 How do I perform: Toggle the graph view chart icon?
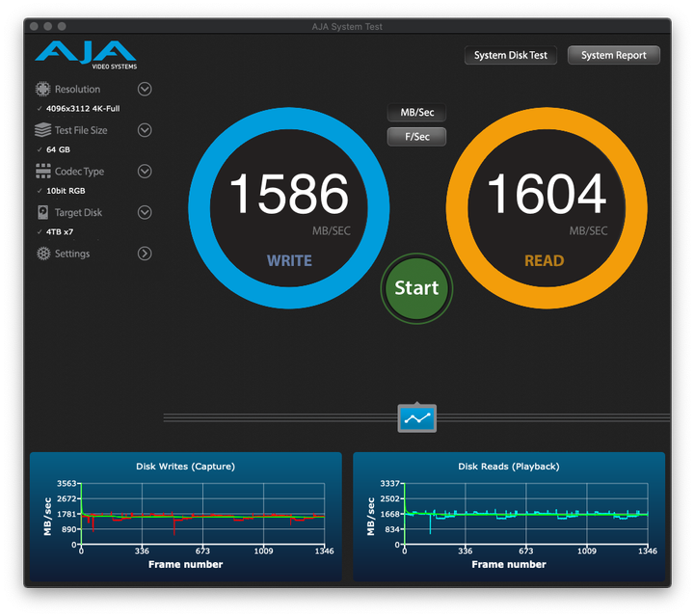pos(417,418)
